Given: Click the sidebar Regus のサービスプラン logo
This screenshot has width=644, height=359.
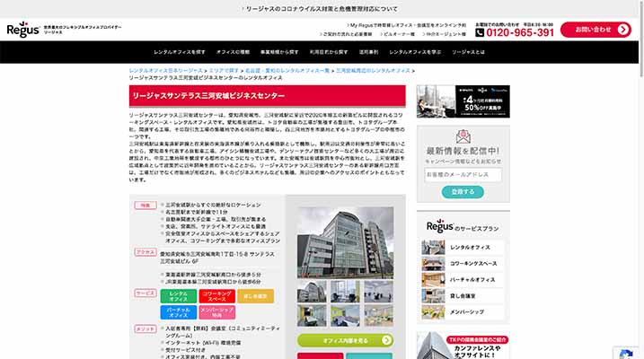Looking at the screenshot, I should [463, 226].
